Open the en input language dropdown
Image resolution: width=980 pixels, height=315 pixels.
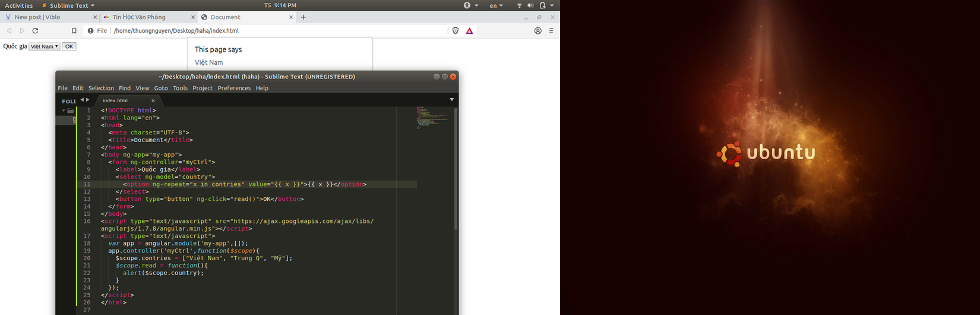click(x=496, y=5)
